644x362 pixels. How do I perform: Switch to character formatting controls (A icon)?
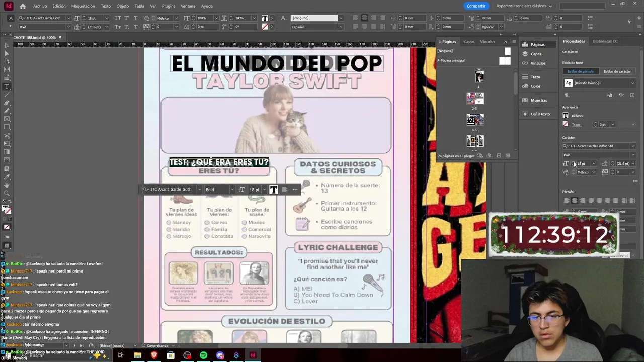(x=11, y=18)
